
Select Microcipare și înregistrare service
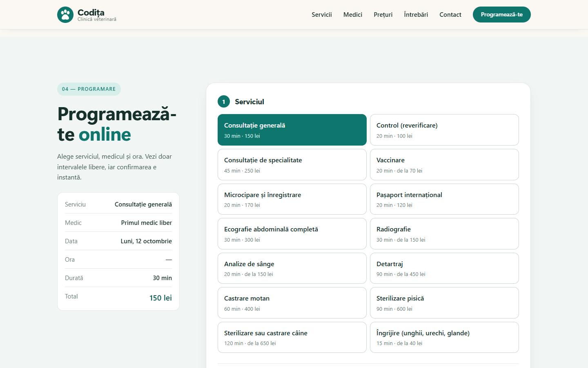292,199
